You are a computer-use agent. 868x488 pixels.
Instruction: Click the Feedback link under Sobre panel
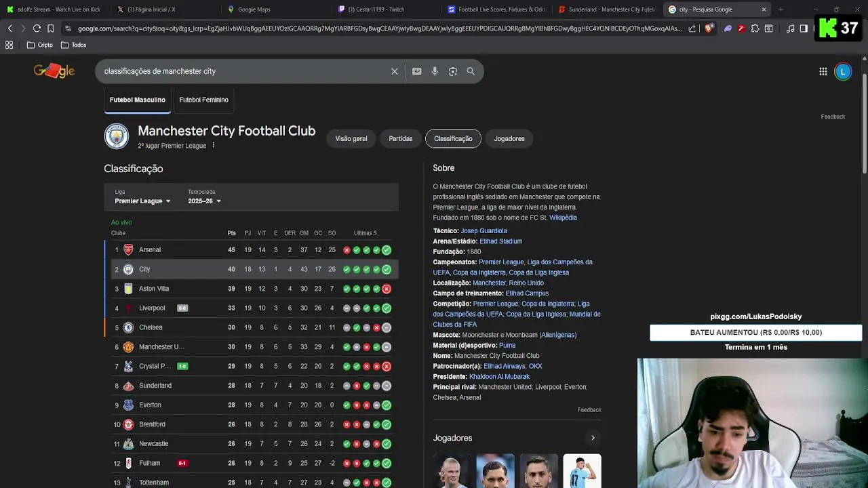click(x=589, y=410)
